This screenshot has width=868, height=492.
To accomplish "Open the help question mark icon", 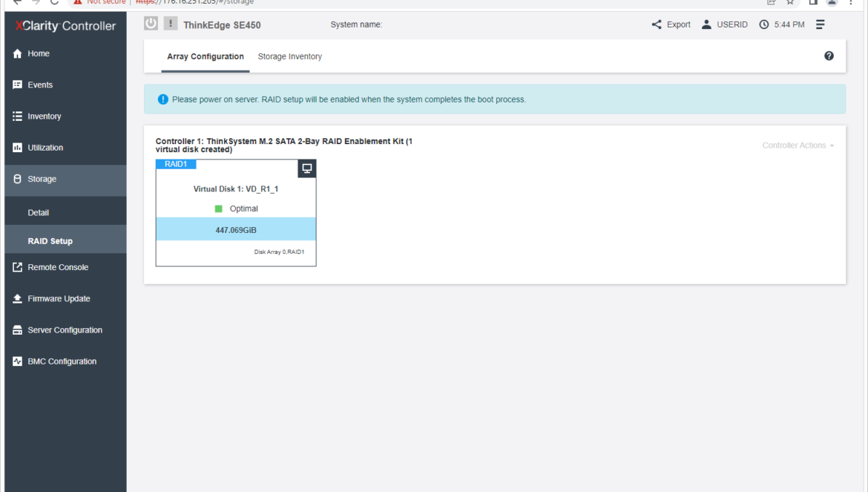I will coord(829,56).
